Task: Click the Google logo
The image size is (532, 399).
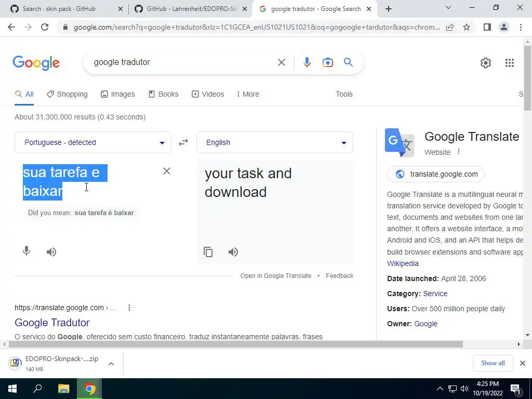Action: [36, 63]
